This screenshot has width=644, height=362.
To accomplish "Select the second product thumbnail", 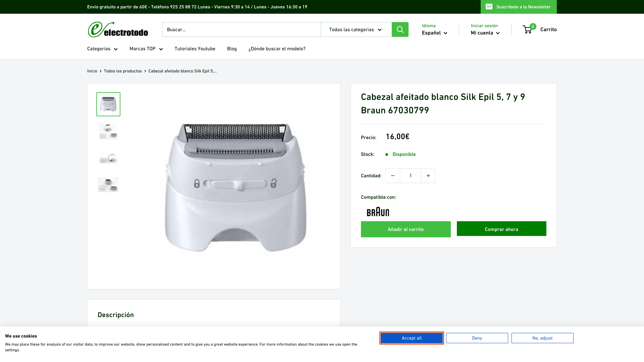I will coord(108,131).
